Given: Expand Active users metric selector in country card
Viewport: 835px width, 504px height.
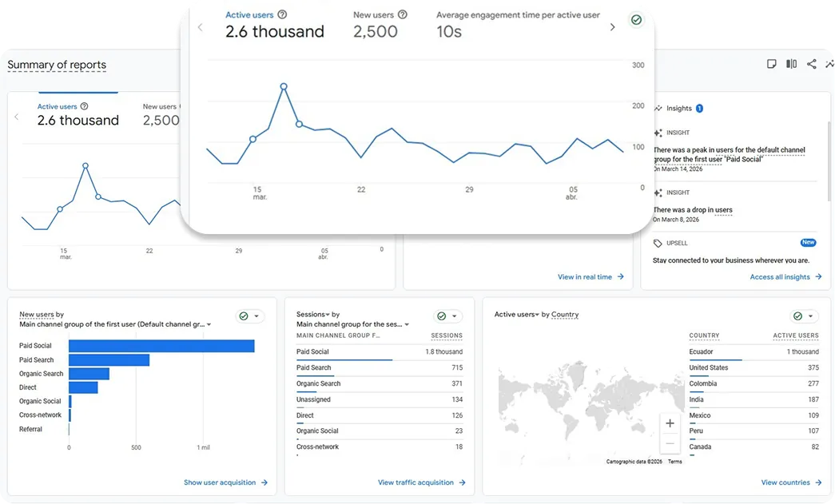Looking at the screenshot, I should (537, 315).
